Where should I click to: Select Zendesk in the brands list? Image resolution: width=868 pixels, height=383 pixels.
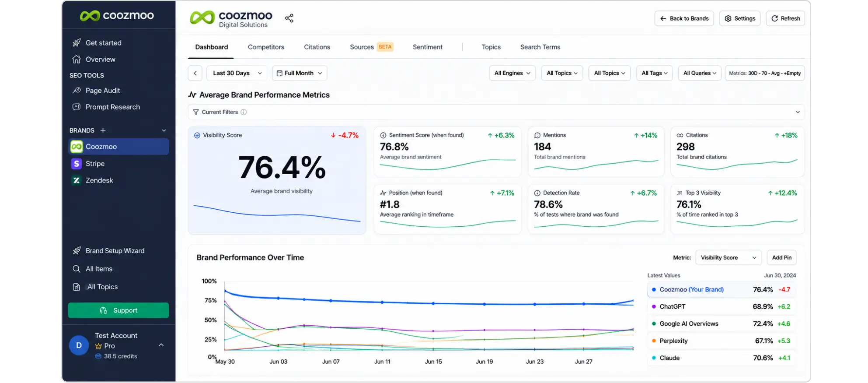119,180
